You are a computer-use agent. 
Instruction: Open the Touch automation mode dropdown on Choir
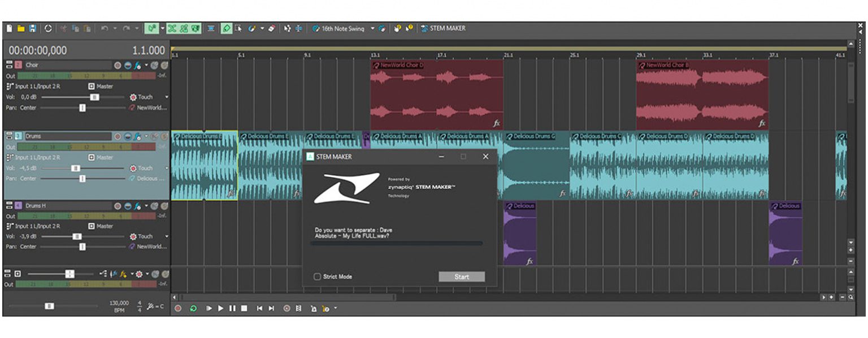coord(167,97)
